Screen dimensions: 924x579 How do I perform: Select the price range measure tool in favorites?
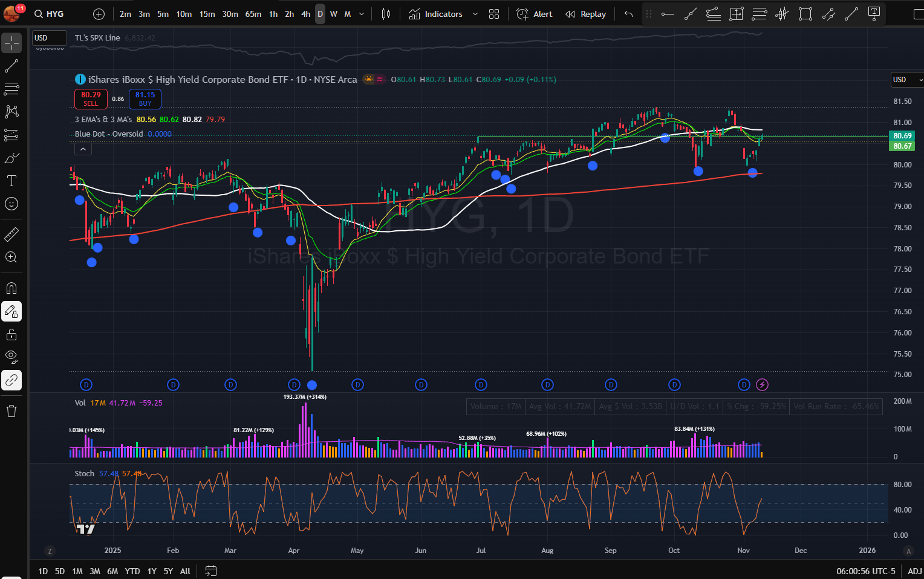(x=737, y=14)
